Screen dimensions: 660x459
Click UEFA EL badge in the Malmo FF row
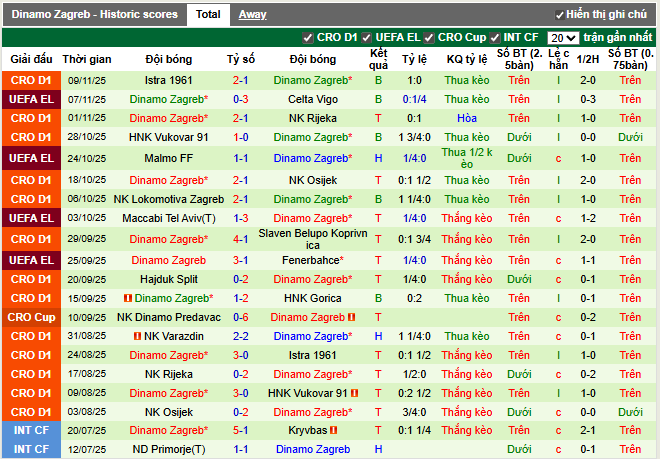click(x=30, y=158)
